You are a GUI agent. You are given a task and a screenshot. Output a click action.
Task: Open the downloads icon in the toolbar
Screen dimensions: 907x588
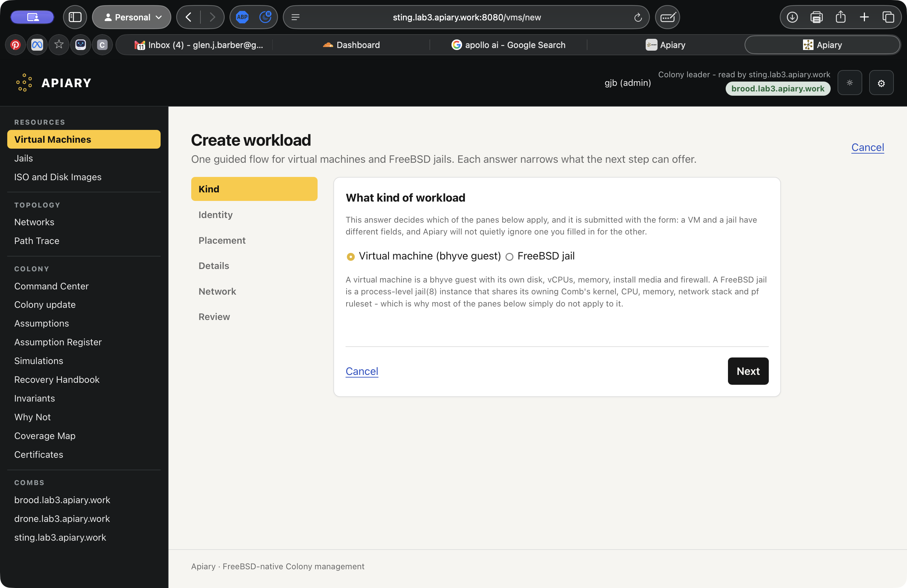pos(792,17)
